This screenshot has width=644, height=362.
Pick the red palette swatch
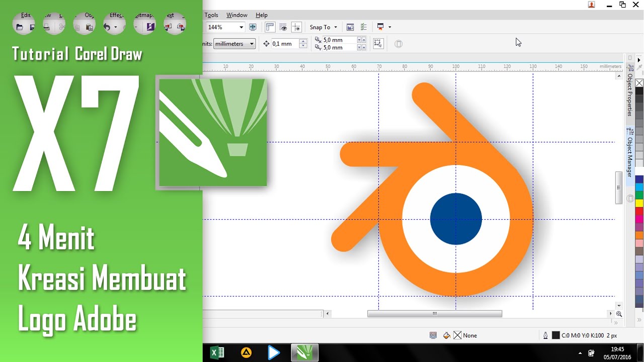[639, 211]
